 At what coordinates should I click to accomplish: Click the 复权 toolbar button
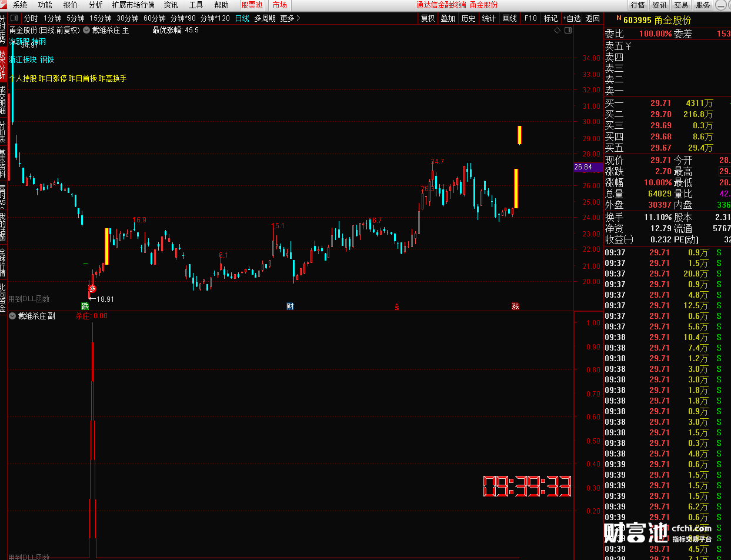click(x=428, y=18)
